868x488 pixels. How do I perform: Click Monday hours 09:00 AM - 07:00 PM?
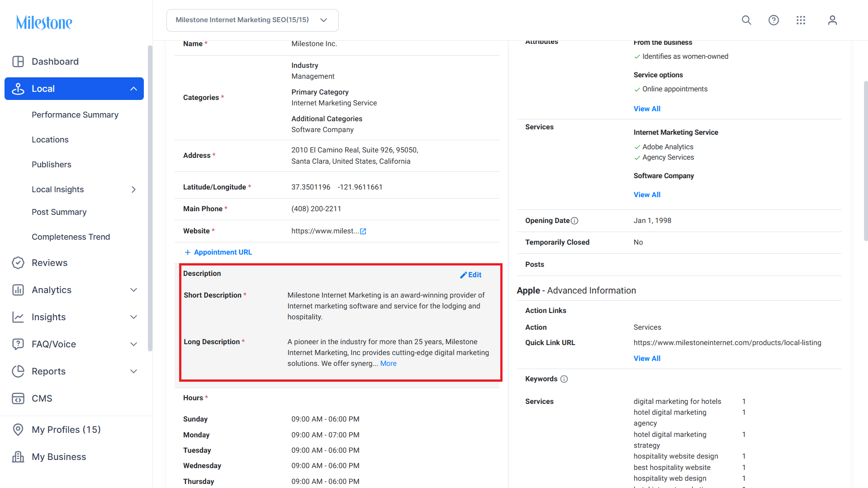[x=325, y=435]
